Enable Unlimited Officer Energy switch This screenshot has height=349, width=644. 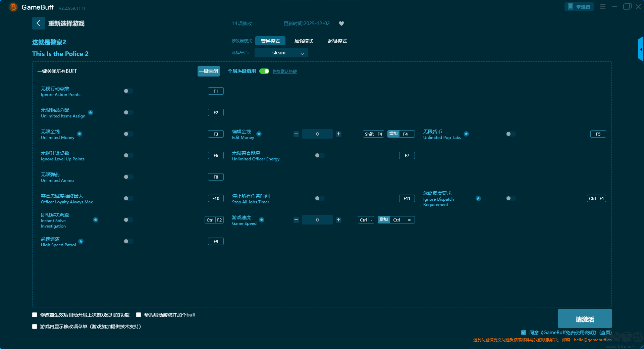[x=319, y=155]
